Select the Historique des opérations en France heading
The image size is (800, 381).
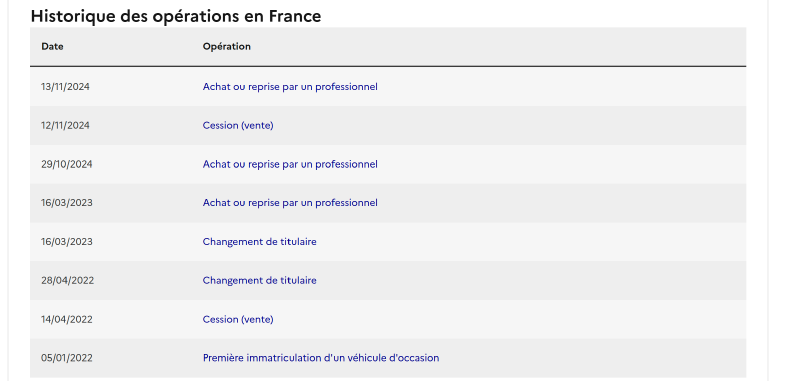click(x=176, y=16)
